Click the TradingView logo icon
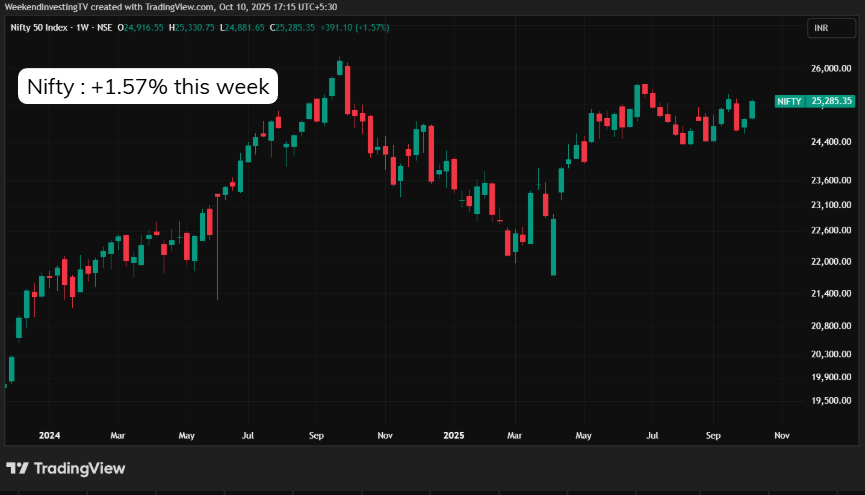 pos(17,468)
